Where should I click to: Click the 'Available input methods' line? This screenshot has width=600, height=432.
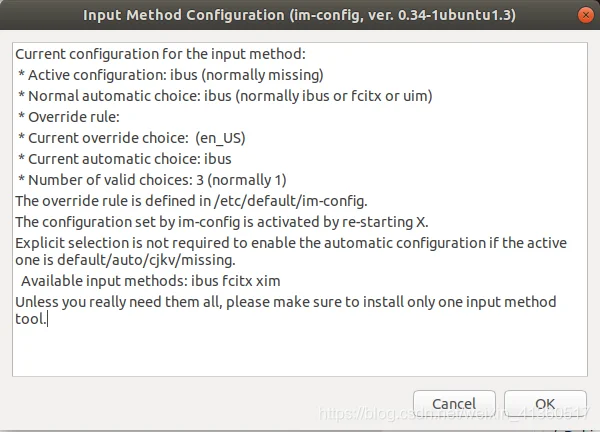(x=151, y=281)
